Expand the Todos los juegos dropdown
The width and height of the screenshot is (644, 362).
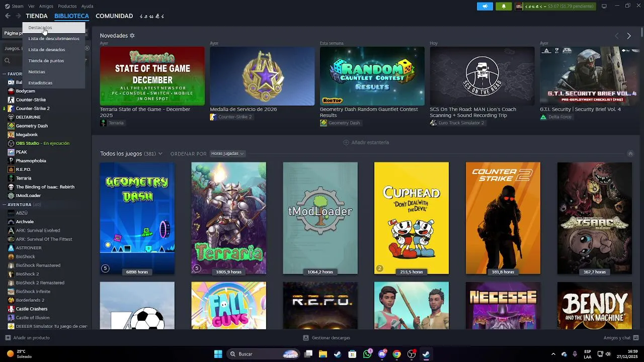(x=160, y=153)
